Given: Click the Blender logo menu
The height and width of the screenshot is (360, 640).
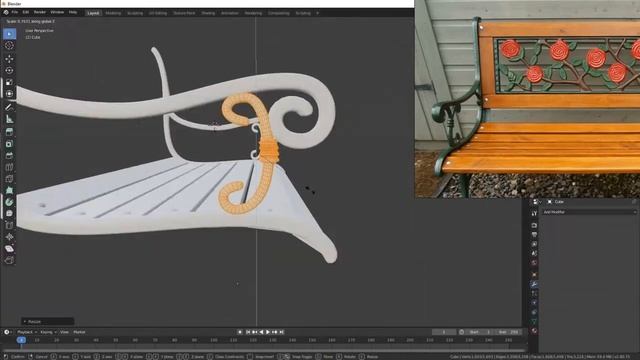Looking at the screenshot, I should [6, 13].
